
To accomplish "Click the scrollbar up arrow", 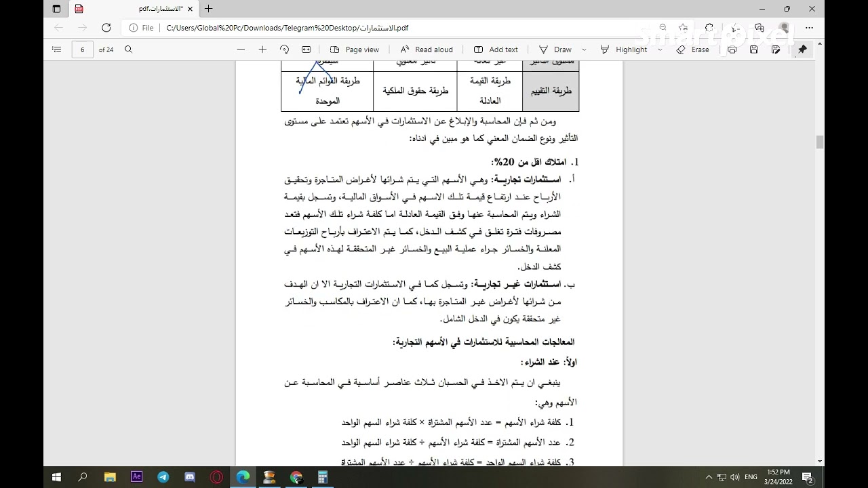I will coord(820,44).
